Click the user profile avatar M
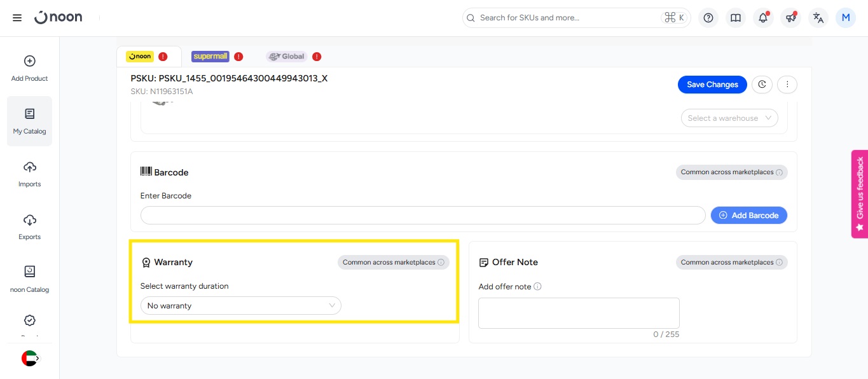Screen dimensions: 868x379 pos(846,18)
